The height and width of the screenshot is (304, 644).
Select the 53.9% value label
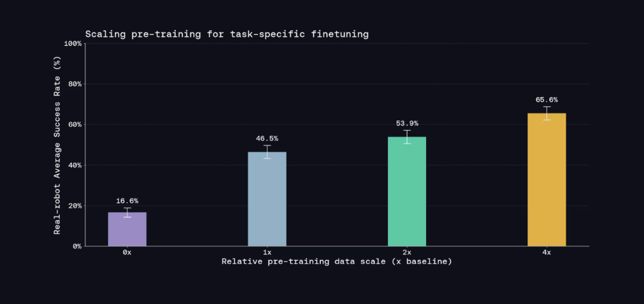pos(407,124)
